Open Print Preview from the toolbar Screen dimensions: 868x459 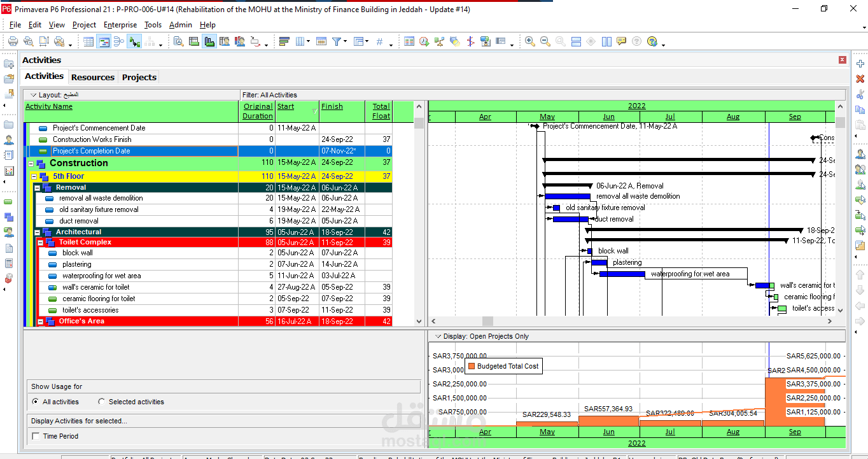pyautogui.click(x=28, y=41)
